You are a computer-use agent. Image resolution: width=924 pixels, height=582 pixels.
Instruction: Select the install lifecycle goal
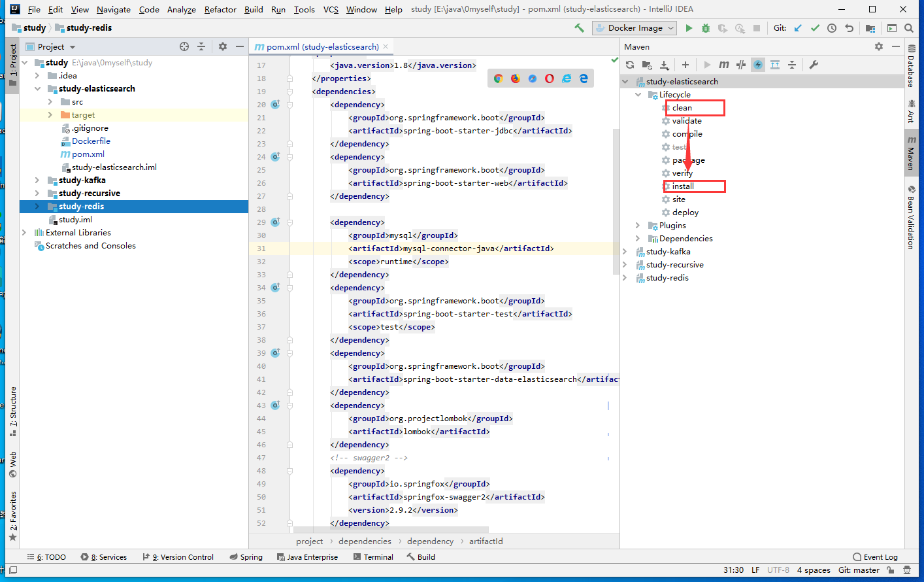click(x=683, y=186)
